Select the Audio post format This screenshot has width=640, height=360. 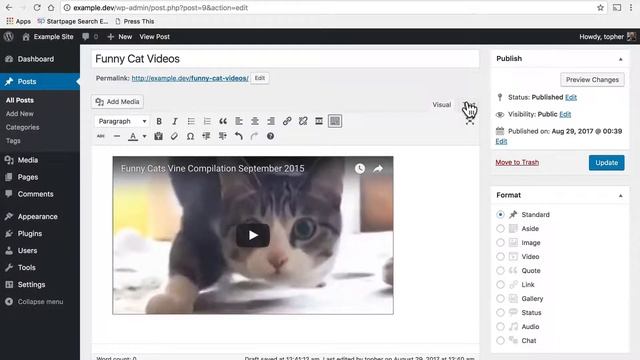500,327
